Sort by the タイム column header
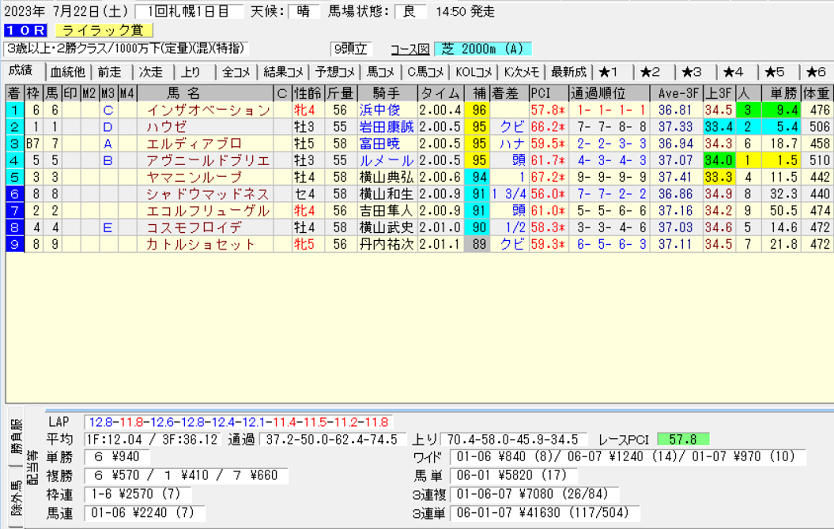 (x=440, y=93)
